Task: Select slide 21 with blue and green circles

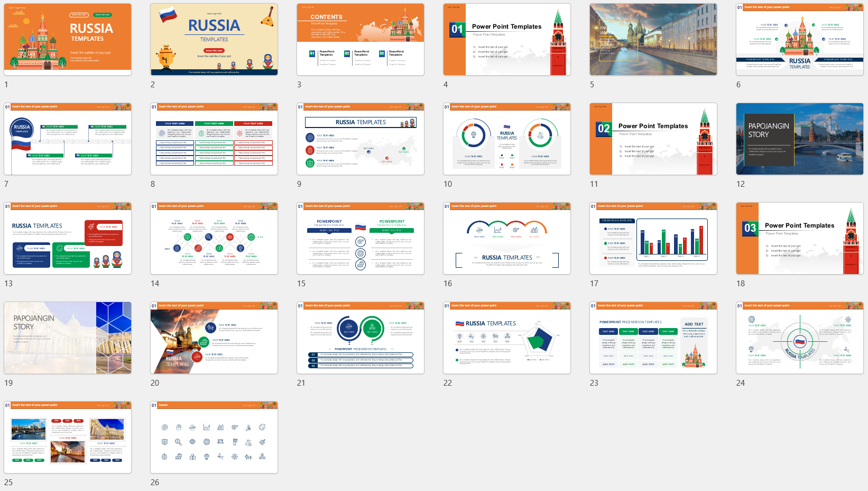Action: click(x=361, y=338)
